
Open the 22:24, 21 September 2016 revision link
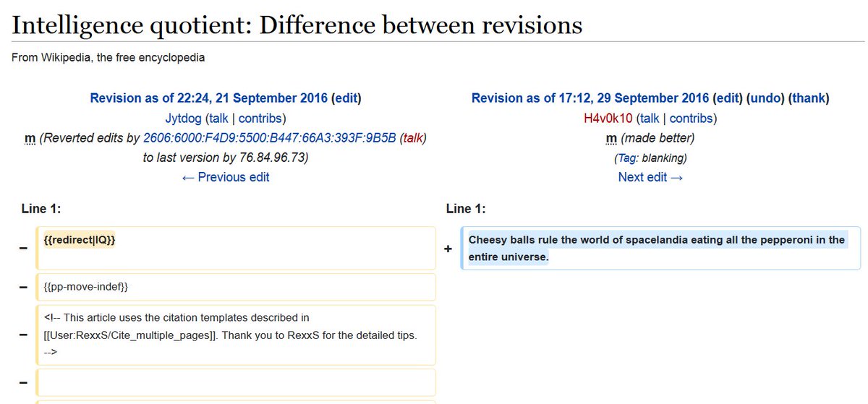(209, 98)
